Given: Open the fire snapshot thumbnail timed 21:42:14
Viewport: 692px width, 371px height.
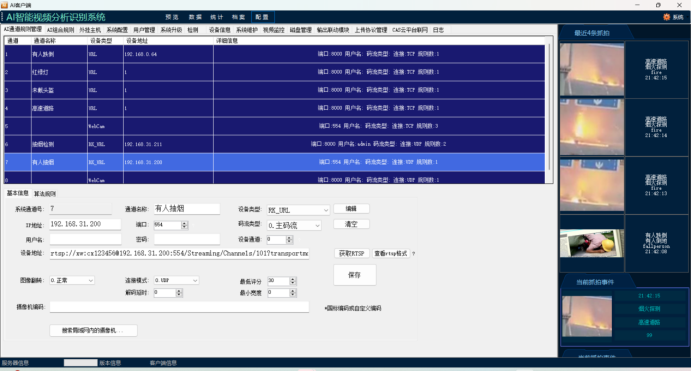Looking at the screenshot, I should coord(592,127).
